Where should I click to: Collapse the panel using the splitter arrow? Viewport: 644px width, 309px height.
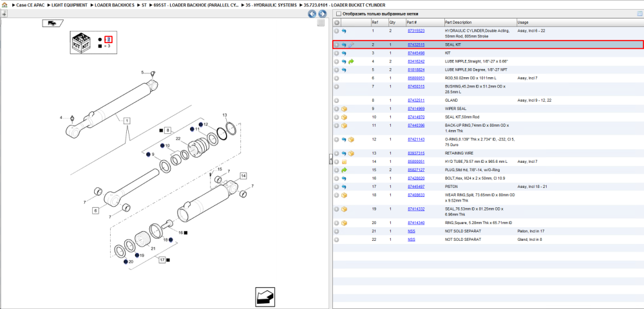[x=330, y=160]
